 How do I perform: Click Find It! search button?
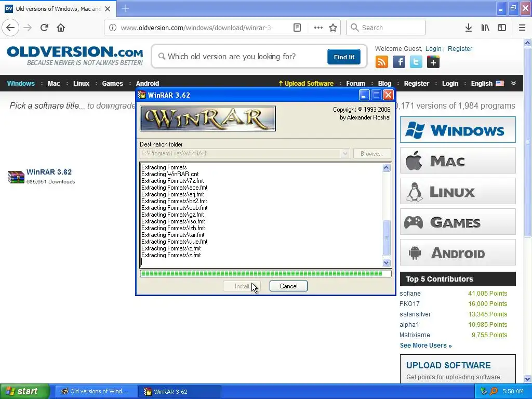point(344,57)
